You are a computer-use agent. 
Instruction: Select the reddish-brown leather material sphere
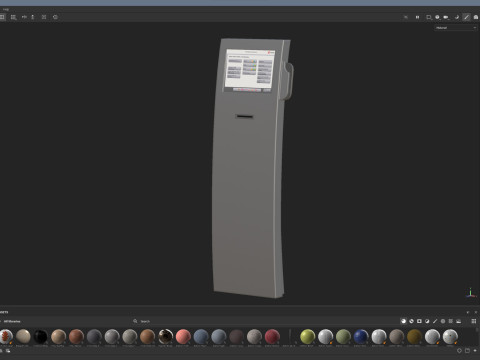[76, 336]
